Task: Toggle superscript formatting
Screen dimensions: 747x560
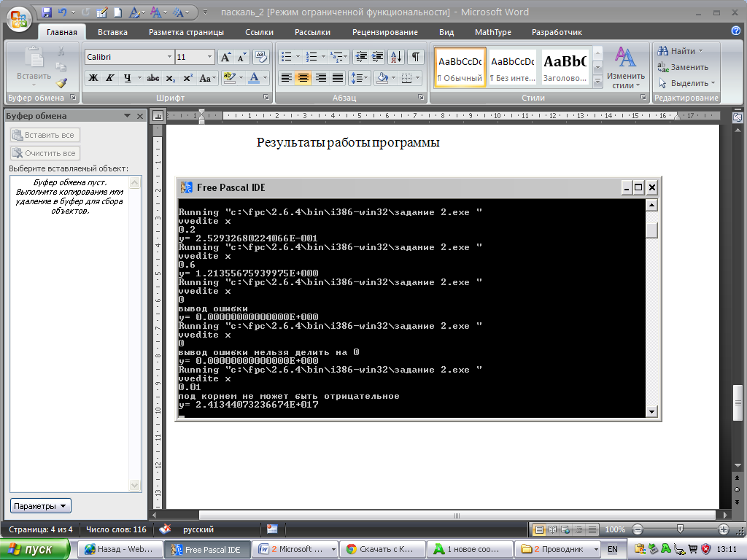Action: 187,78
